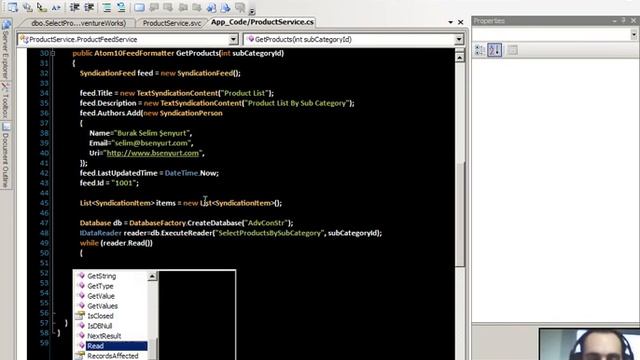Switch to dbo.SelectPro...ventureWorks tab
The image size is (640, 360).
point(78,23)
